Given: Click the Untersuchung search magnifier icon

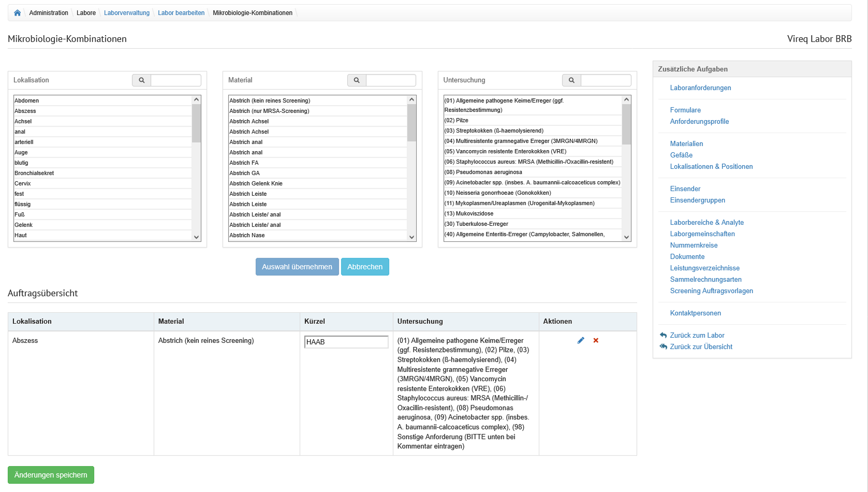Looking at the screenshot, I should click(571, 80).
